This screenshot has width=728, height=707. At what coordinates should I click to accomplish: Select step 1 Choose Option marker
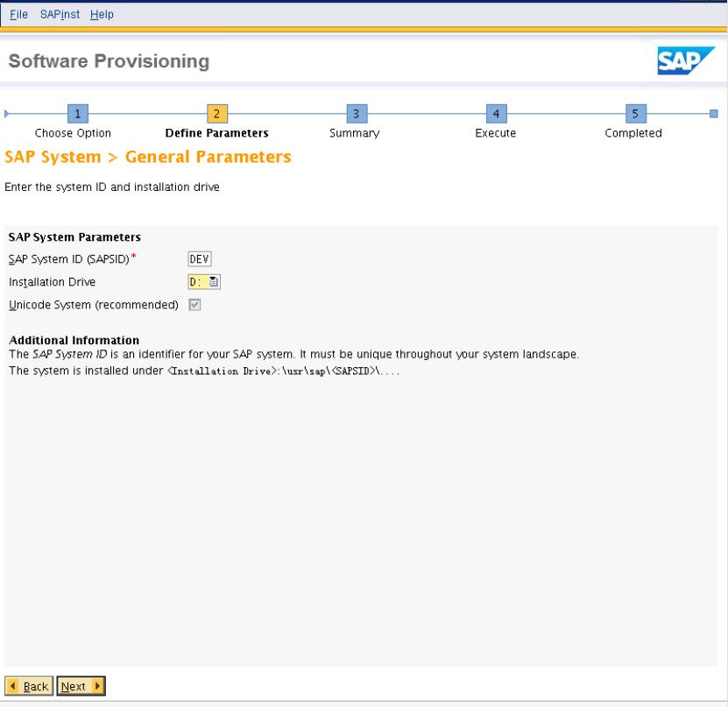point(78,114)
